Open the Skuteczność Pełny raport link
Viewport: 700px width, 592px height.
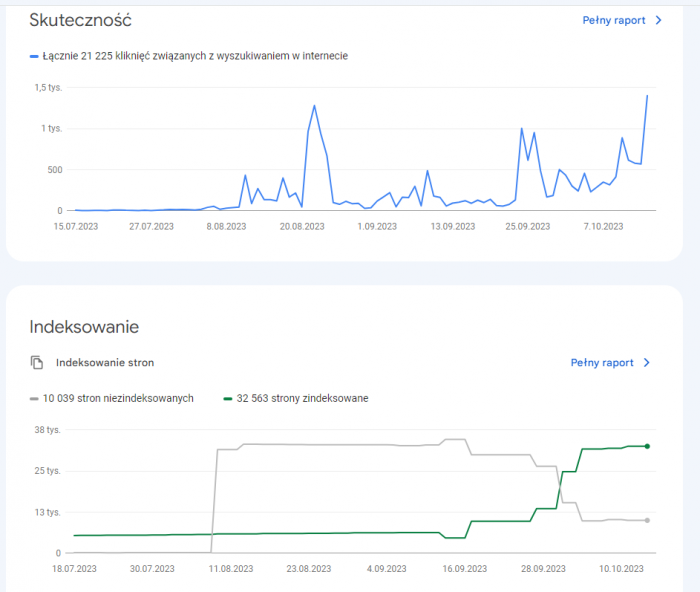coord(613,20)
